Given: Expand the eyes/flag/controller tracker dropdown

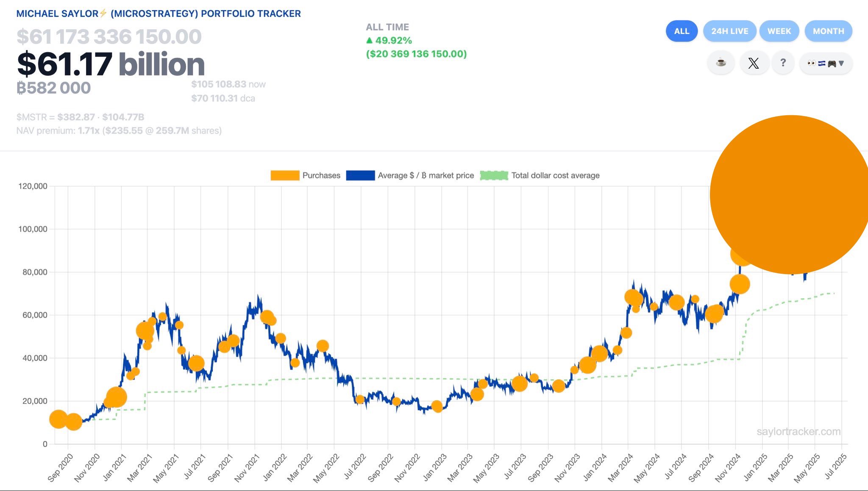Looking at the screenshot, I should 826,63.
